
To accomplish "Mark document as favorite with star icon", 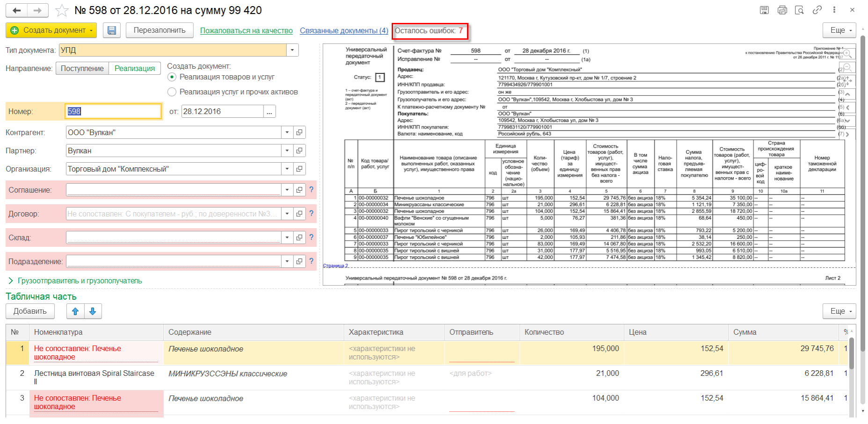I will pos(62,10).
